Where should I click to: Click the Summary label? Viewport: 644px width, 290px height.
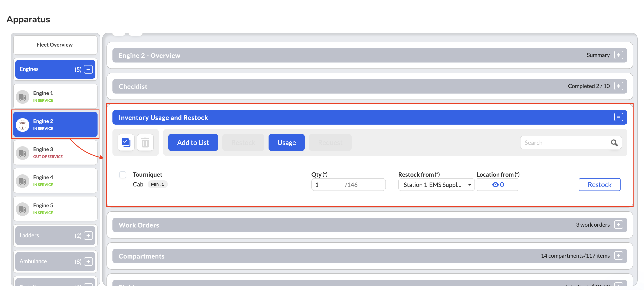pyautogui.click(x=598, y=55)
